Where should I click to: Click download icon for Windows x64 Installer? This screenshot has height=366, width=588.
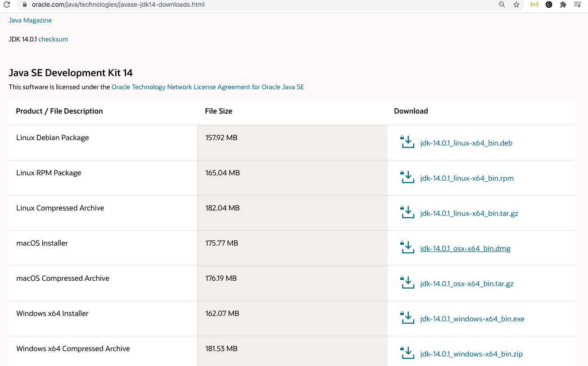click(407, 318)
